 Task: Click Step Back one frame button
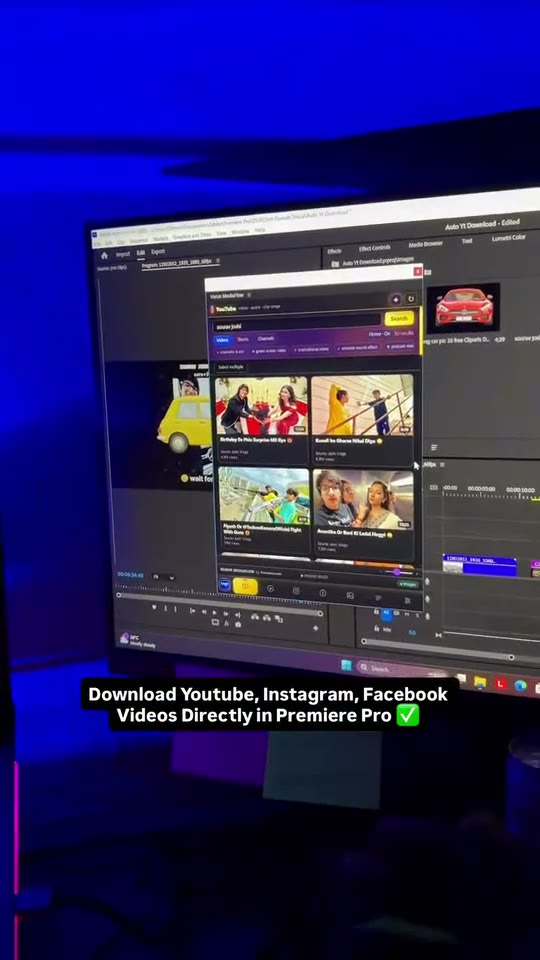[203, 612]
